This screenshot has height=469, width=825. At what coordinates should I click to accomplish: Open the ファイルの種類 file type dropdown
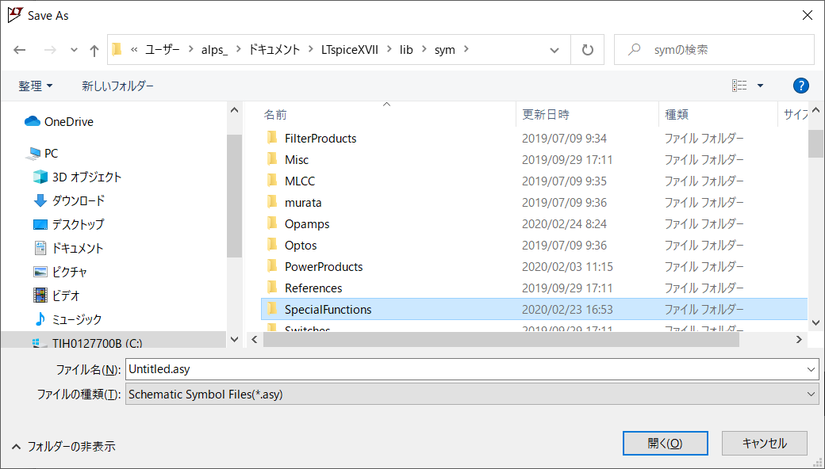[472, 394]
